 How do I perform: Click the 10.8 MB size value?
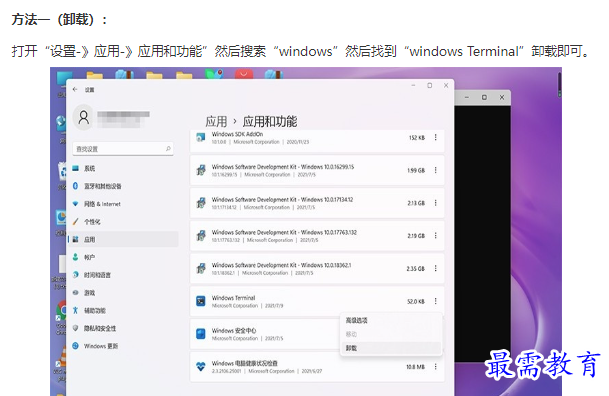tap(415, 367)
